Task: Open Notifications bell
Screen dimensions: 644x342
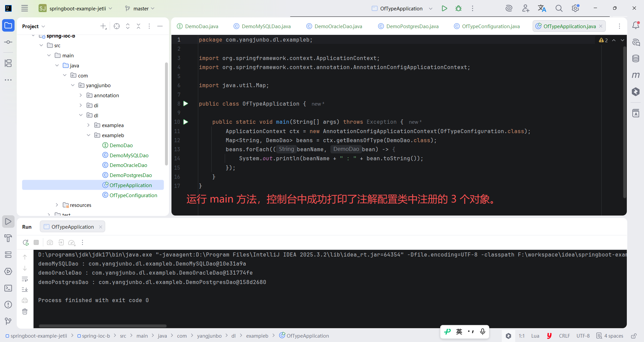Action: pyautogui.click(x=636, y=25)
